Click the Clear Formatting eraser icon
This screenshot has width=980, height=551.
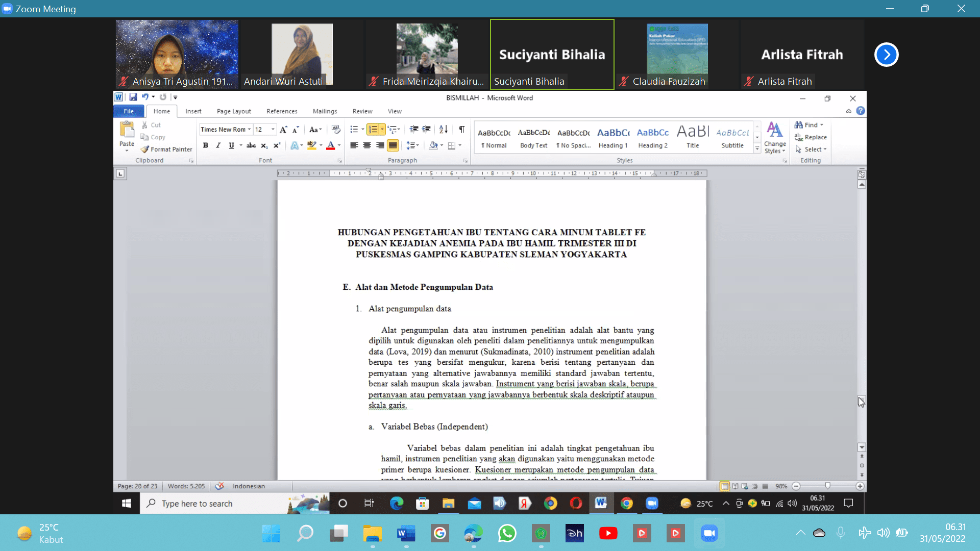[x=336, y=130]
